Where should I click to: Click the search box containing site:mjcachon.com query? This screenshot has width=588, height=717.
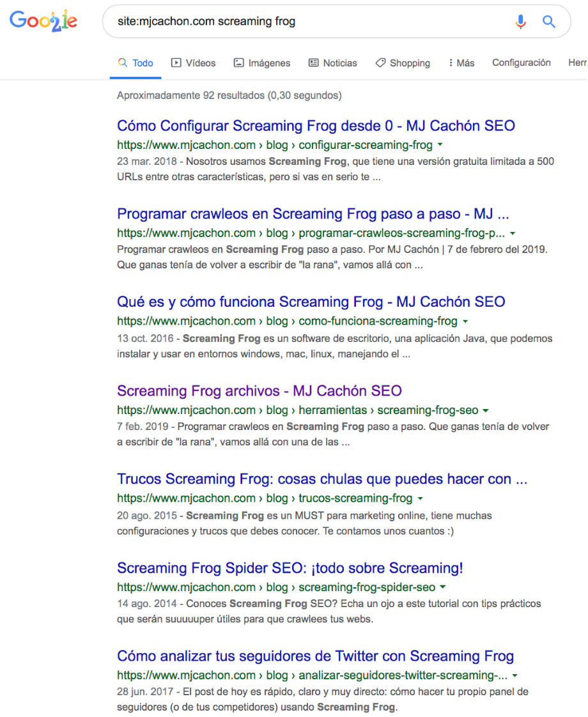pos(337,22)
